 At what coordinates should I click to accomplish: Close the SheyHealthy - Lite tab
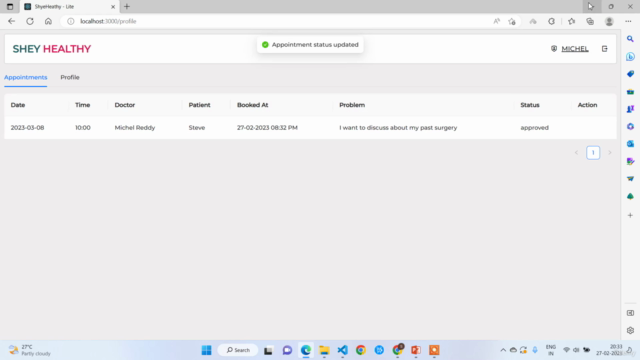113,7
